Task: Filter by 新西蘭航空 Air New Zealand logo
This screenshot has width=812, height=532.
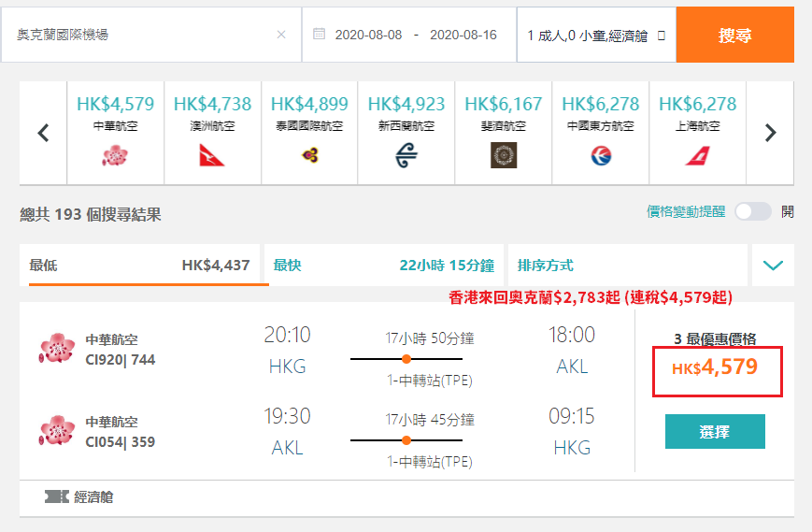Action: point(406,155)
